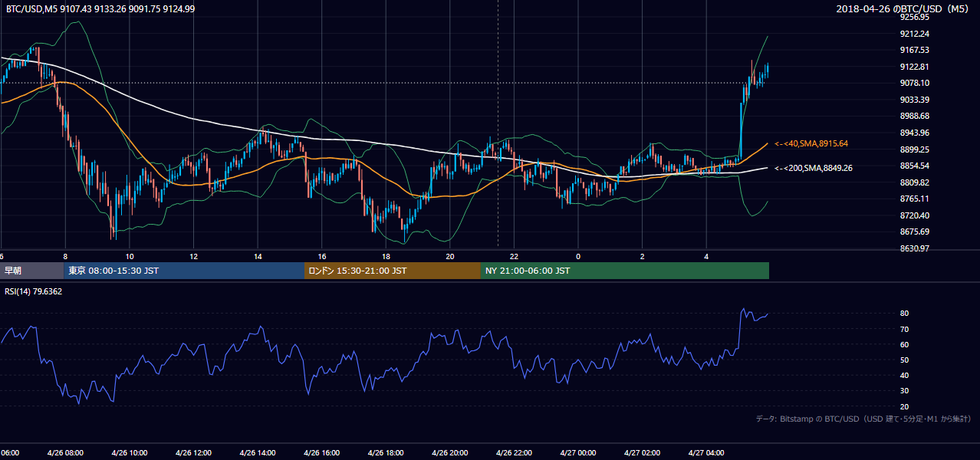Image resolution: width=980 pixels, height=460 pixels.
Task: Select the 早朝 session bar
Action: tap(32, 271)
